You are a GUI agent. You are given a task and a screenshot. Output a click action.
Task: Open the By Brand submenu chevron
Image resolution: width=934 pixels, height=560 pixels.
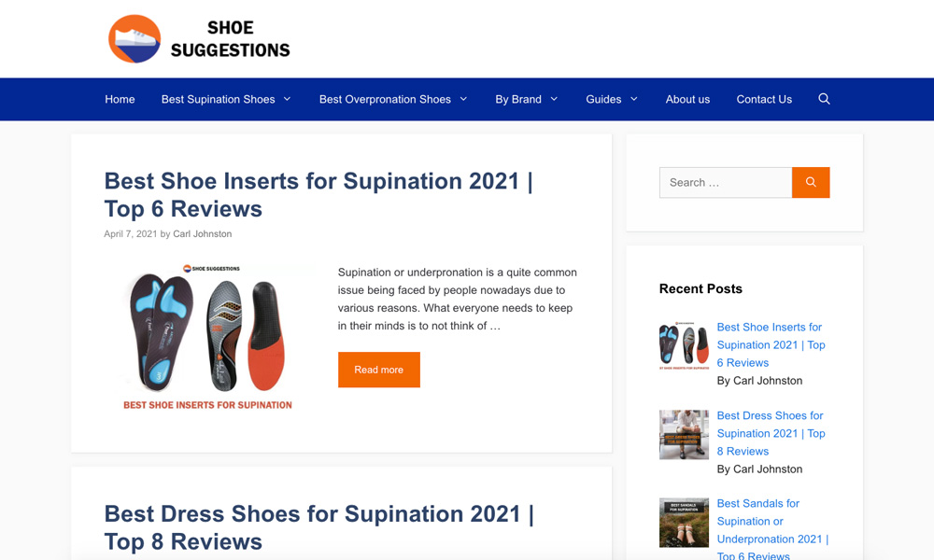[554, 99]
